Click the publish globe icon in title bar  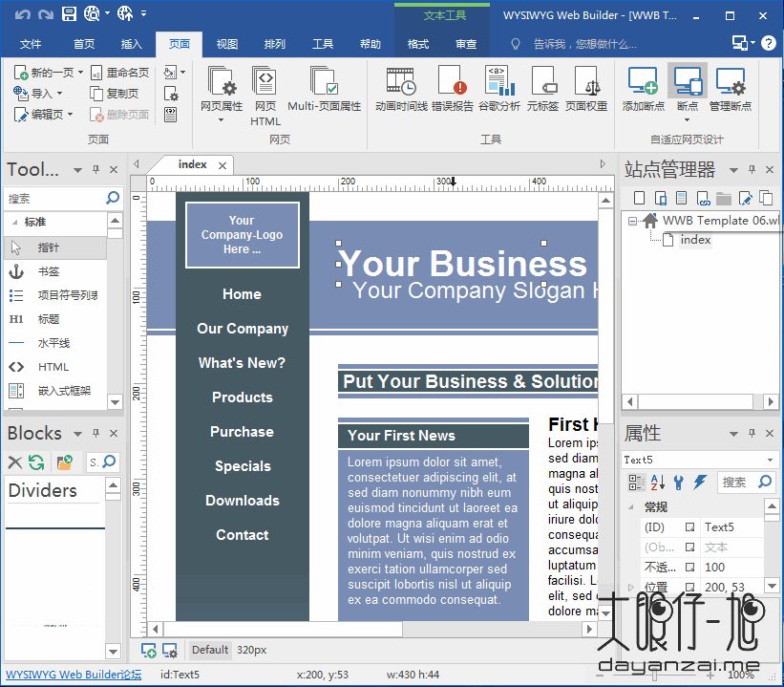[124, 14]
